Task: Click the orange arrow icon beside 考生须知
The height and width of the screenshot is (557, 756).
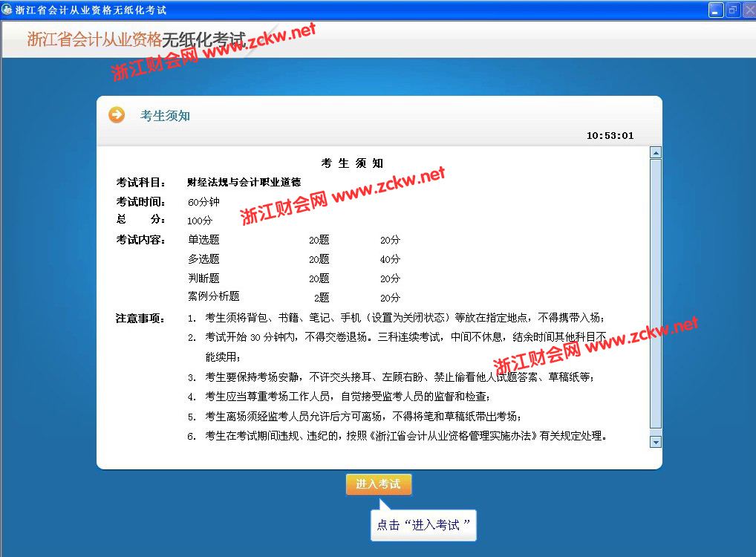Action: click(117, 115)
